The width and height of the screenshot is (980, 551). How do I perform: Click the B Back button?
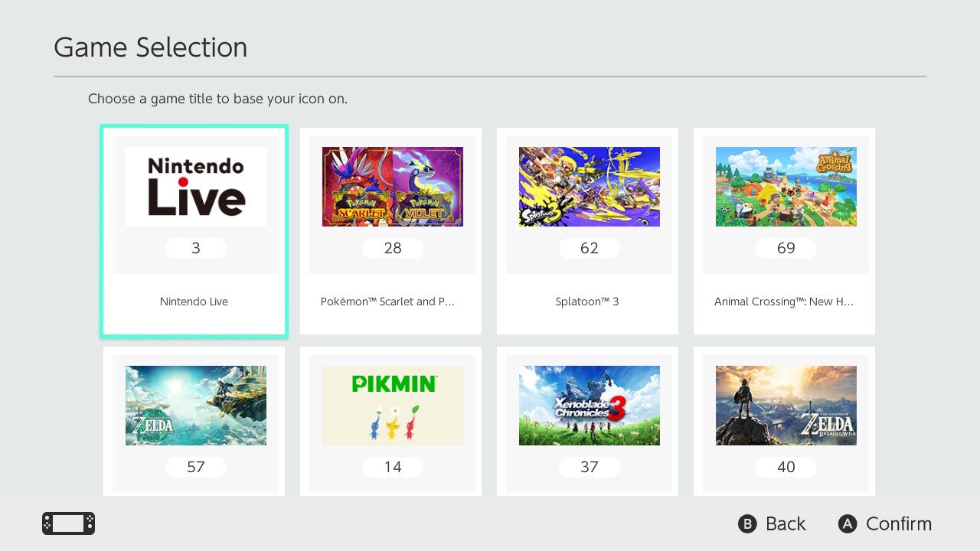coord(772,523)
